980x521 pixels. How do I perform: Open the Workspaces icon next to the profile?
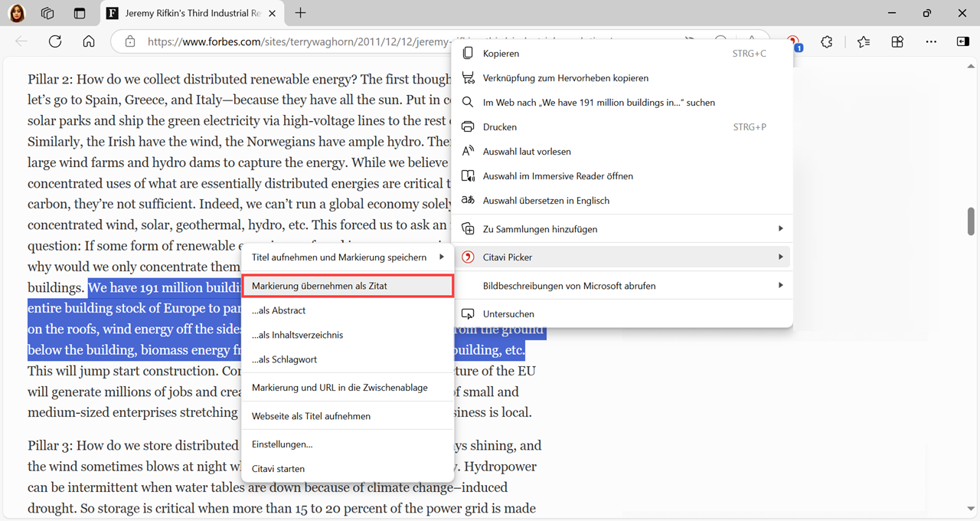tap(47, 13)
